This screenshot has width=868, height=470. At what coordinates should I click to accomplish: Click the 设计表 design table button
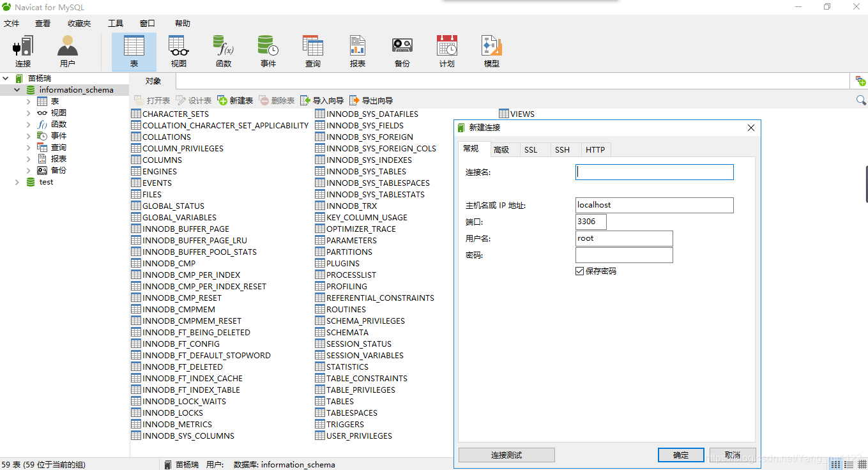pyautogui.click(x=194, y=100)
